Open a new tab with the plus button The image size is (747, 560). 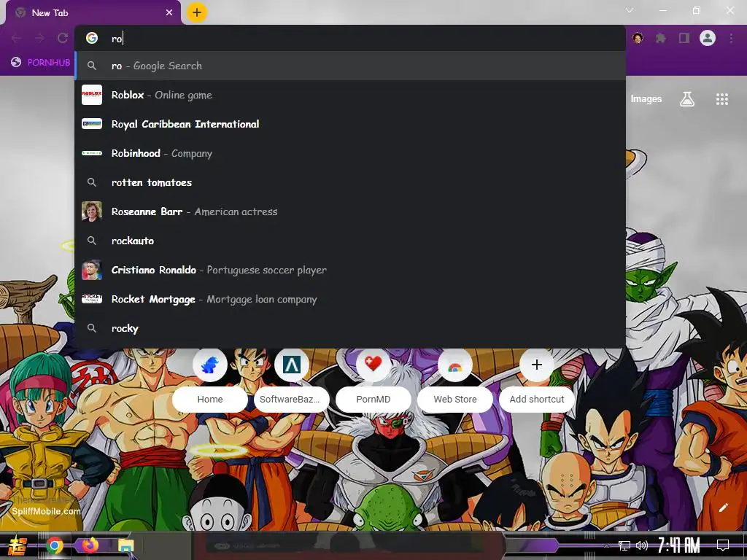[x=197, y=13]
